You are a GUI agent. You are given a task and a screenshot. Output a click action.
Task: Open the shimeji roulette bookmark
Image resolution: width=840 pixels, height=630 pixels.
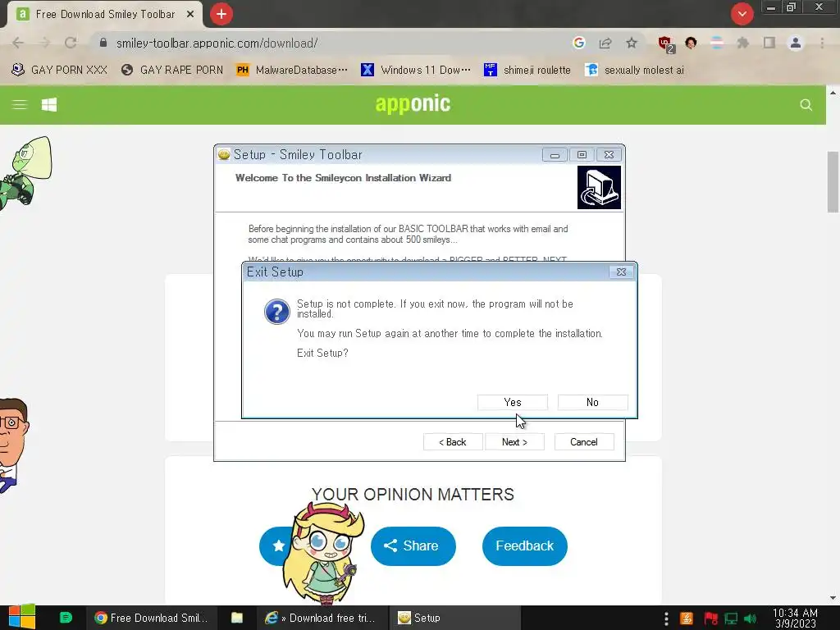527,71
